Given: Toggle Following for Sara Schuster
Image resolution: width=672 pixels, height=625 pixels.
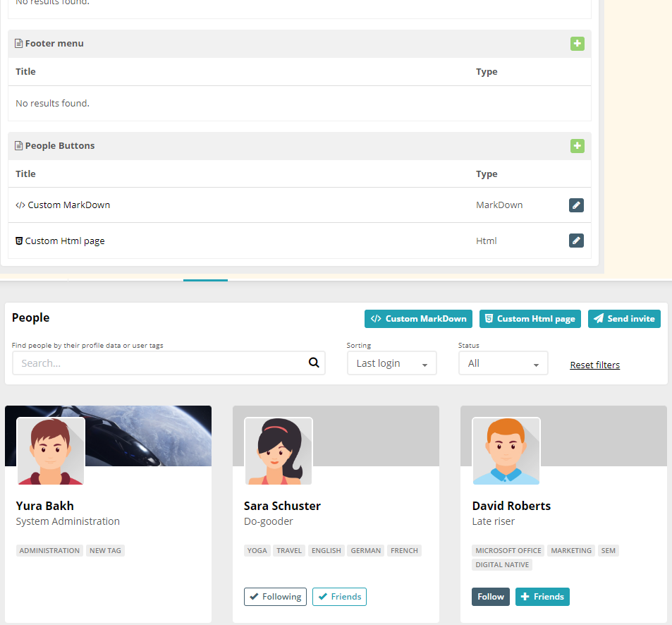Looking at the screenshot, I should click(x=275, y=596).
